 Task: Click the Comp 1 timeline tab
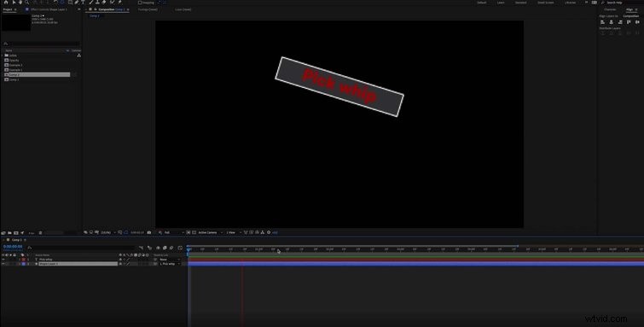click(17, 240)
